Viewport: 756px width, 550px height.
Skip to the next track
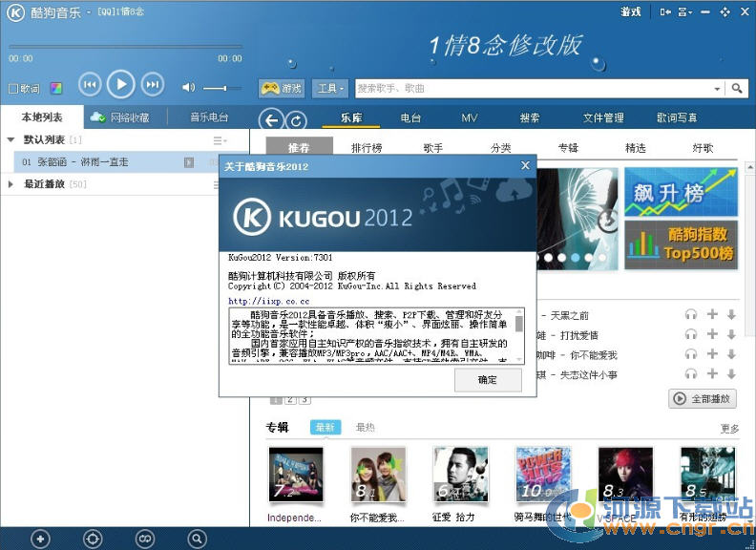[x=152, y=85]
